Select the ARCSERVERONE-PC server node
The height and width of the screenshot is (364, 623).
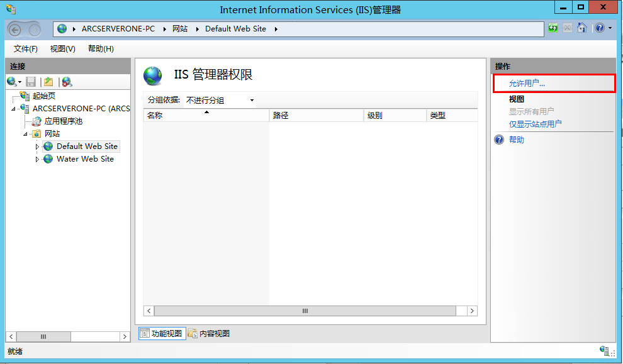point(81,108)
